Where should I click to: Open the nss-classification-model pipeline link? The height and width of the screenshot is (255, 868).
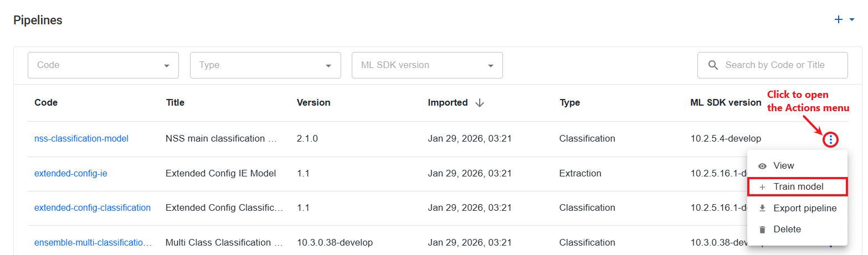click(x=81, y=139)
